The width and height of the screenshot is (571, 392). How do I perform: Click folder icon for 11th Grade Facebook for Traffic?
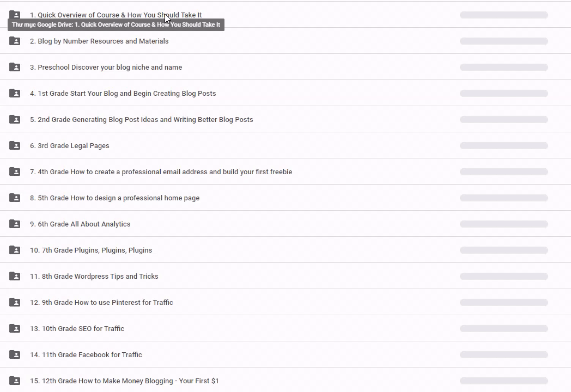coord(15,354)
